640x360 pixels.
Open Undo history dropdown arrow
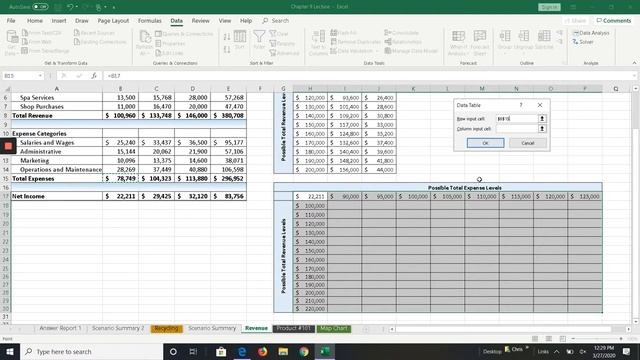pos(77,7)
